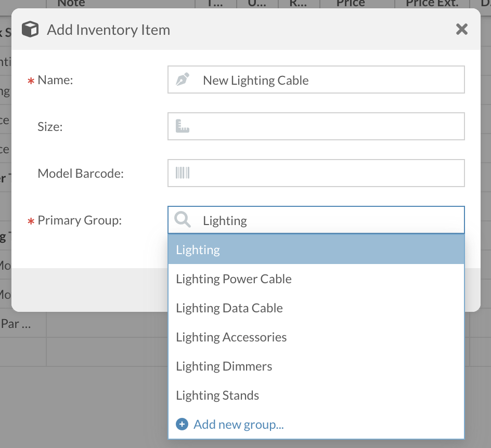Pick Lighting Data Cable group
Screen dimensions: 491x448
click(229, 308)
